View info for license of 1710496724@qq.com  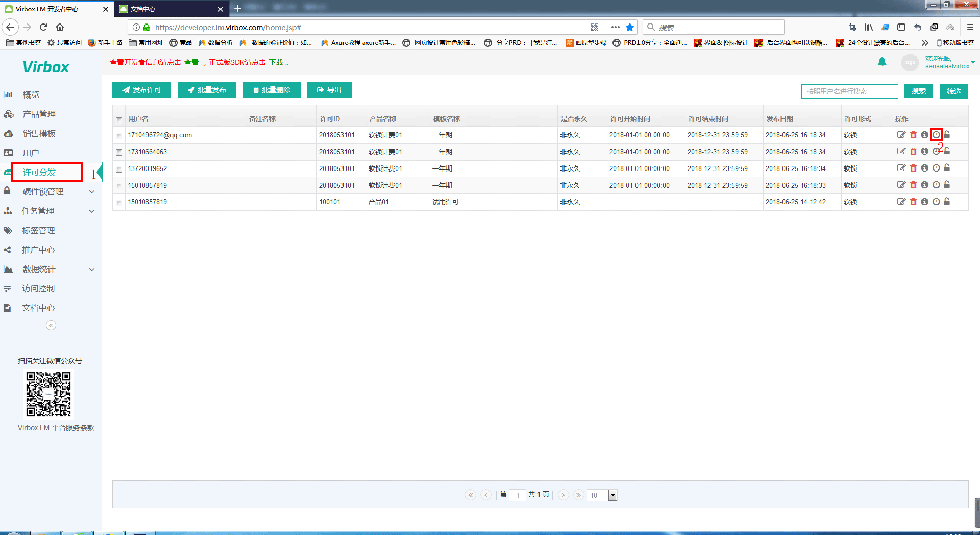pyautogui.click(x=924, y=135)
